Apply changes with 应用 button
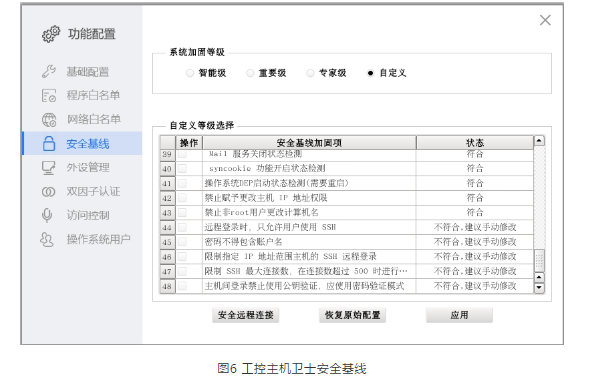The width and height of the screenshot is (591, 386). click(x=459, y=315)
